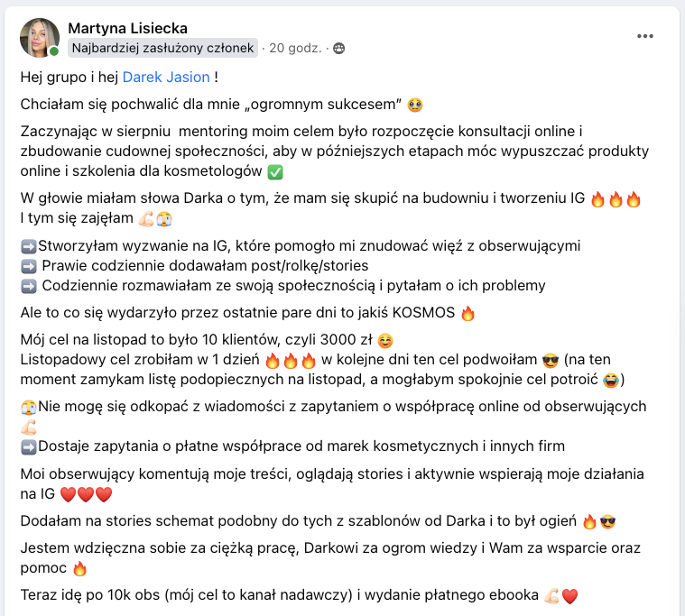This screenshot has width=685, height=616.
Task: Click the red heart emoji after 'ebooka'
Action: pos(569,595)
